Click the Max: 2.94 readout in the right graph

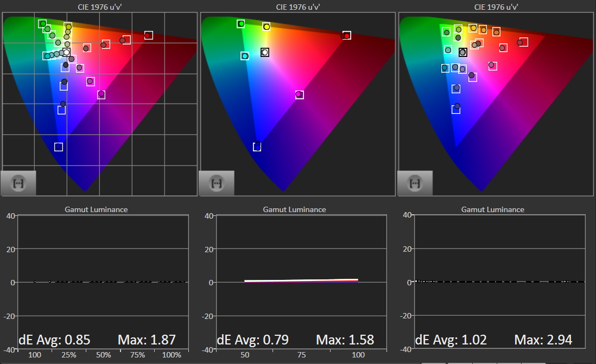click(543, 340)
